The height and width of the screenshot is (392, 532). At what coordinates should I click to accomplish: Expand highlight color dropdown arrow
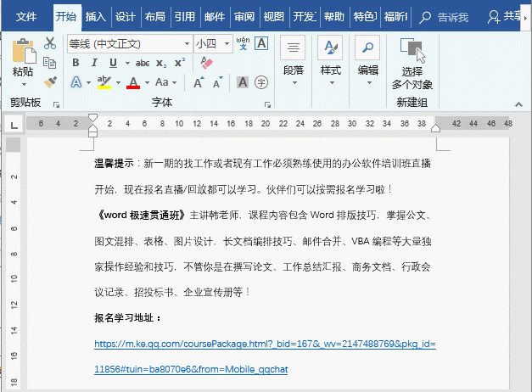pyautogui.click(x=118, y=82)
